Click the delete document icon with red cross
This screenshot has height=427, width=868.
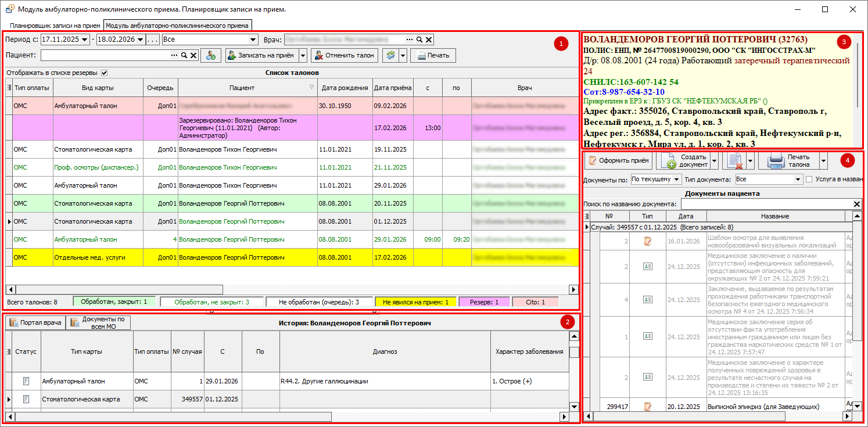734,160
